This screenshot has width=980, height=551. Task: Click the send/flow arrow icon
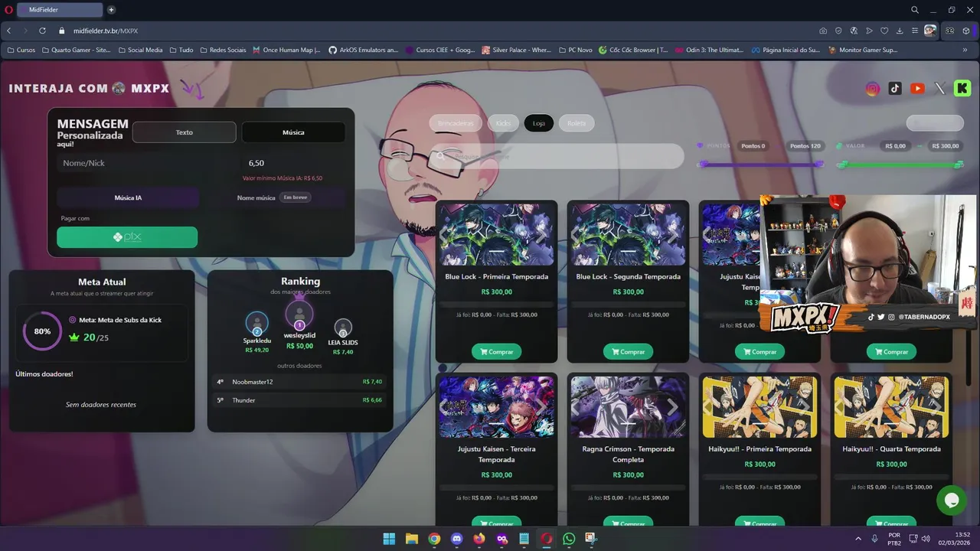869,31
